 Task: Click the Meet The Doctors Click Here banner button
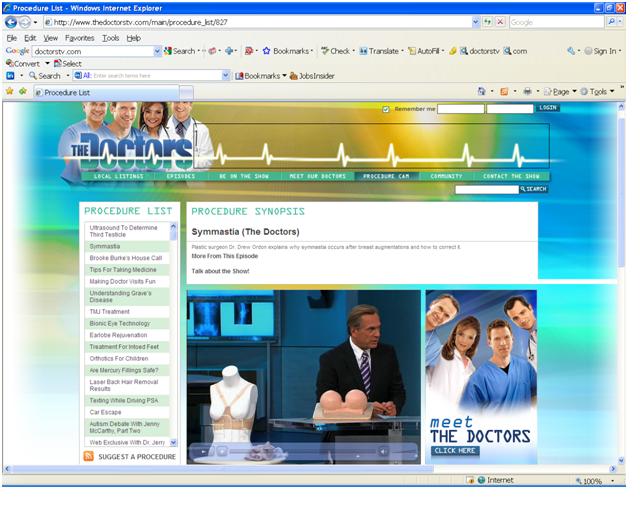pyautogui.click(x=455, y=450)
